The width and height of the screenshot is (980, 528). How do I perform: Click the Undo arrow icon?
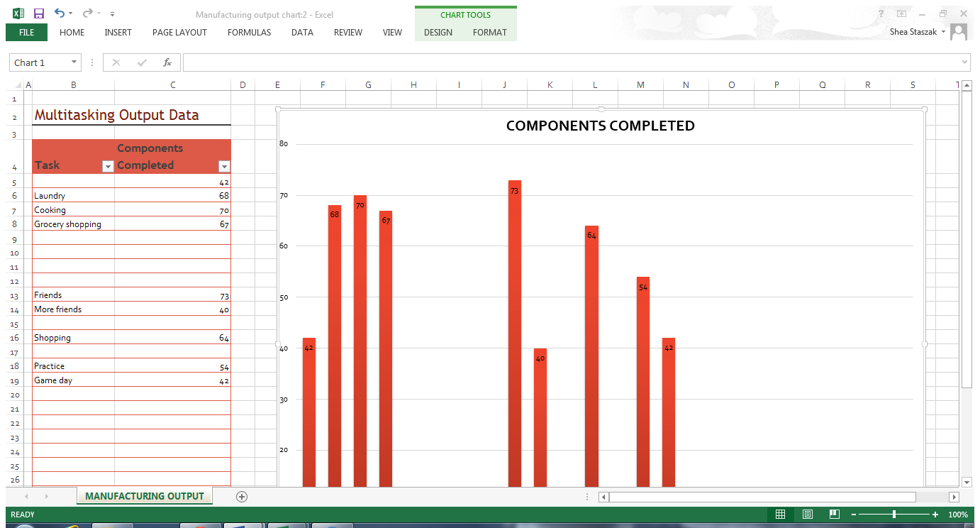point(60,13)
